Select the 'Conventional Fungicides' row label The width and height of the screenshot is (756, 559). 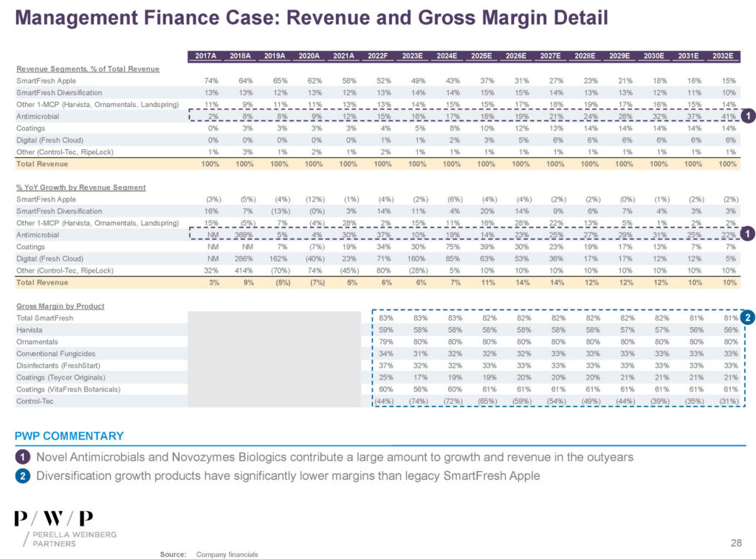(x=56, y=354)
